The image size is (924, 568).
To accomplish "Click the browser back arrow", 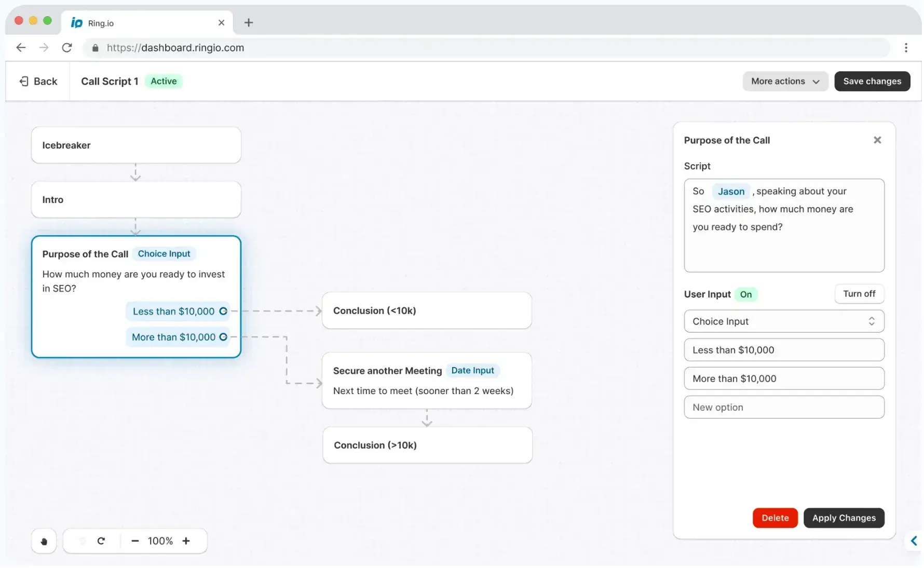I will coord(21,48).
